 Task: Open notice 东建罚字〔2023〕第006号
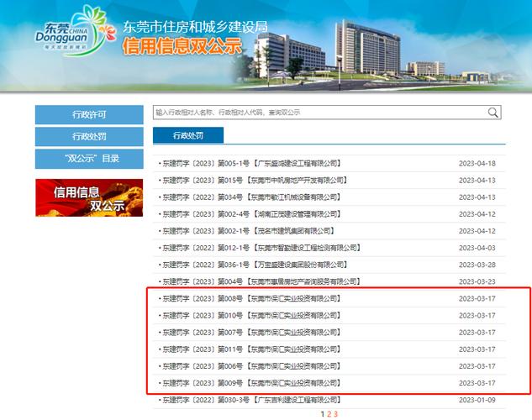click(250, 366)
